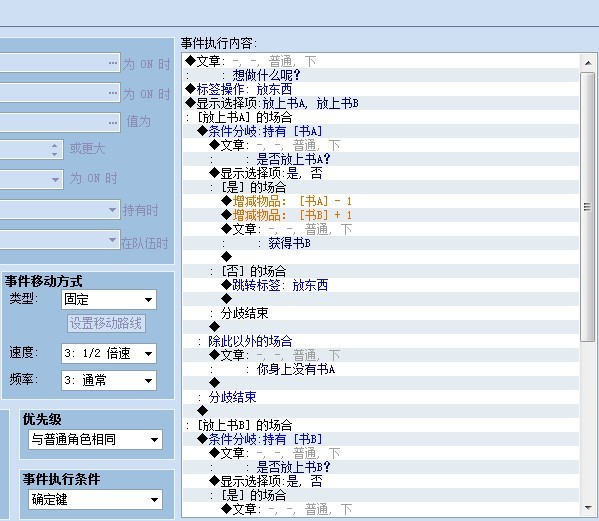599x521 pixels.
Task: Click the vertical scrollbar thumb of event list
Action: 588,206
